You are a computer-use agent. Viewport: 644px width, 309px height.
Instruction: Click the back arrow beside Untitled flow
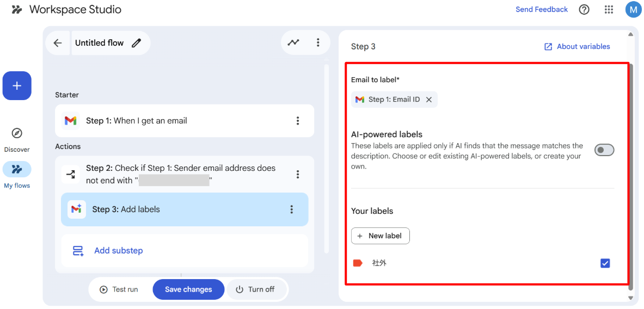point(58,43)
